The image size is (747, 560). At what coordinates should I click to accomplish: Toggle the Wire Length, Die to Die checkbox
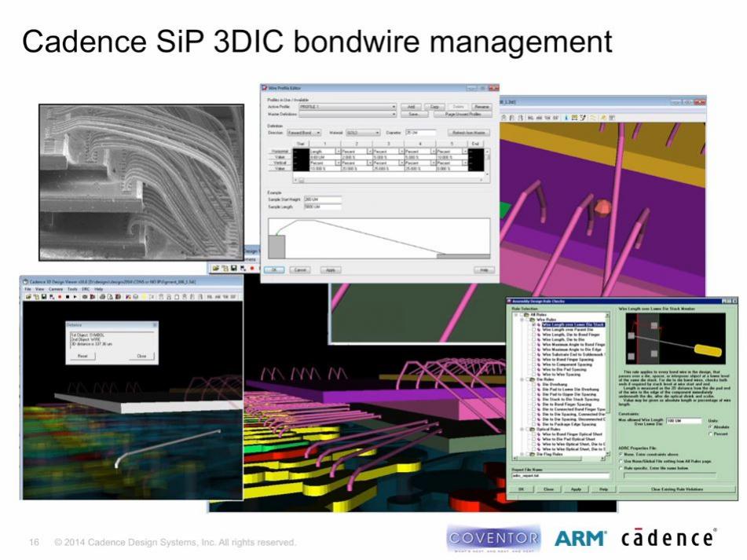[x=533, y=339]
